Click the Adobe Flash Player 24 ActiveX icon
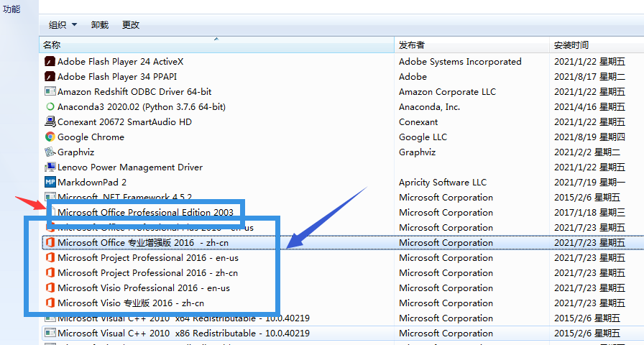 50,62
